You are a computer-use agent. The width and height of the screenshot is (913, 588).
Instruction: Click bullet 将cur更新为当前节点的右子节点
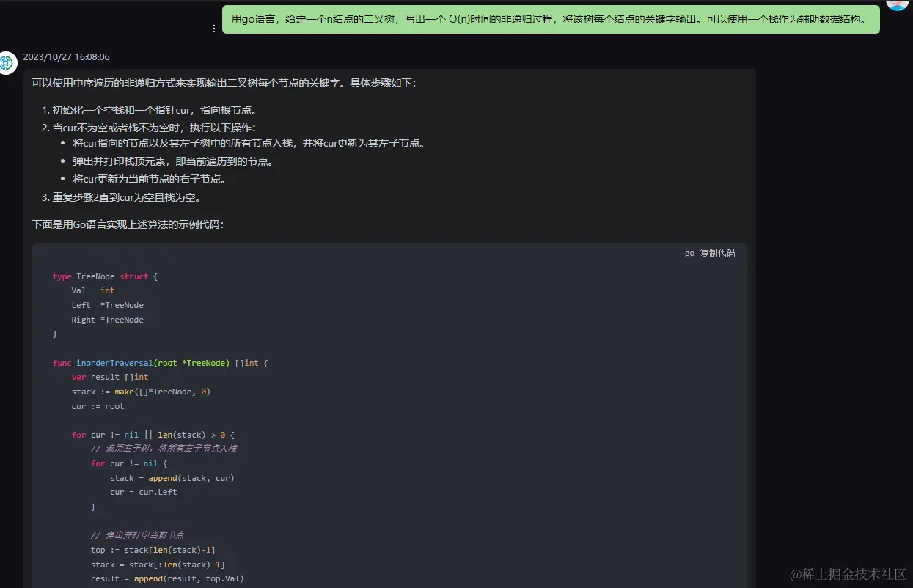[150, 179]
